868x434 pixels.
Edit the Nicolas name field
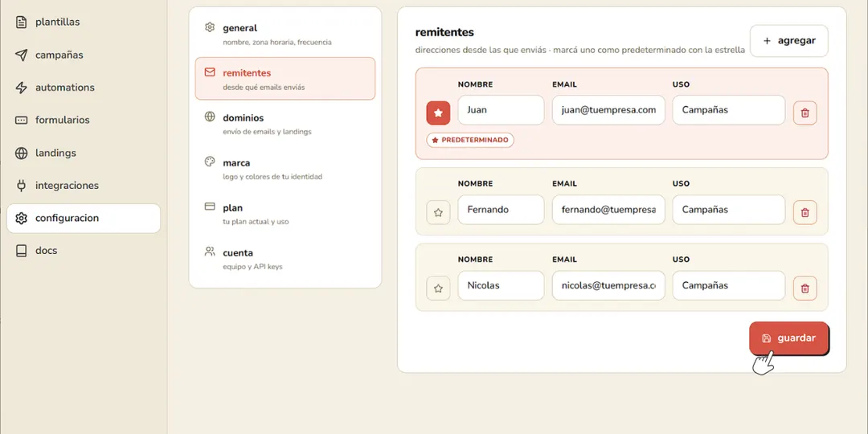pyautogui.click(x=501, y=285)
